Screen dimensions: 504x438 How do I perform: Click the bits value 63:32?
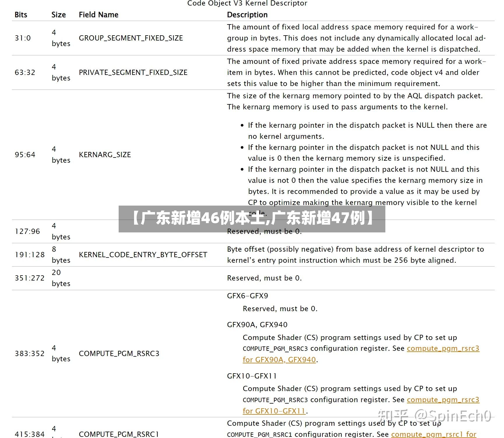click(x=25, y=73)
